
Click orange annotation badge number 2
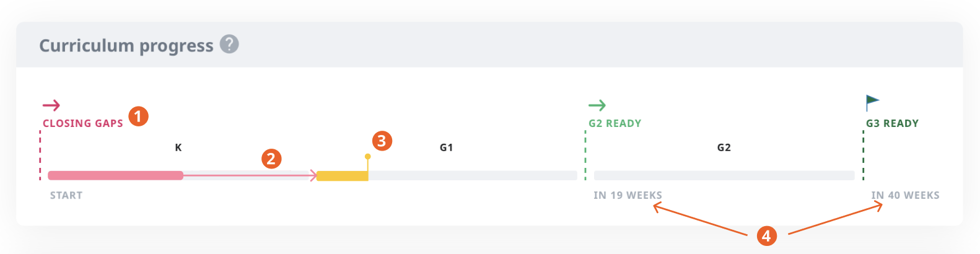(x=271, y=159)
